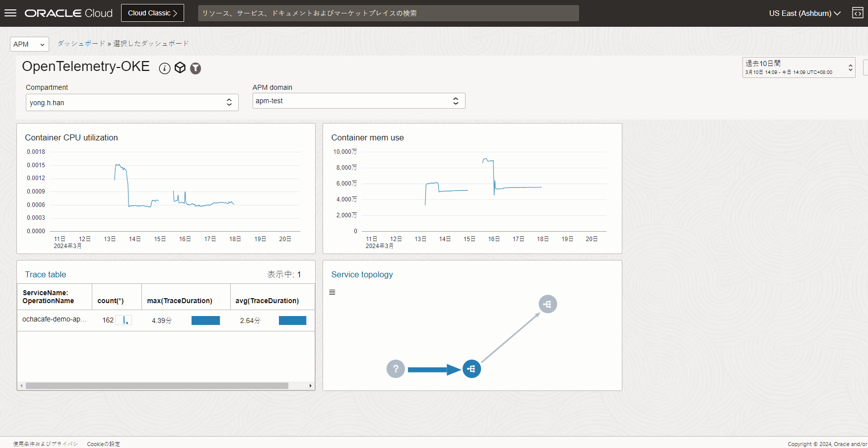Open the US East (Ashburn) region menu
Screen dimensions: 868x448
click(x=804, y=13)
